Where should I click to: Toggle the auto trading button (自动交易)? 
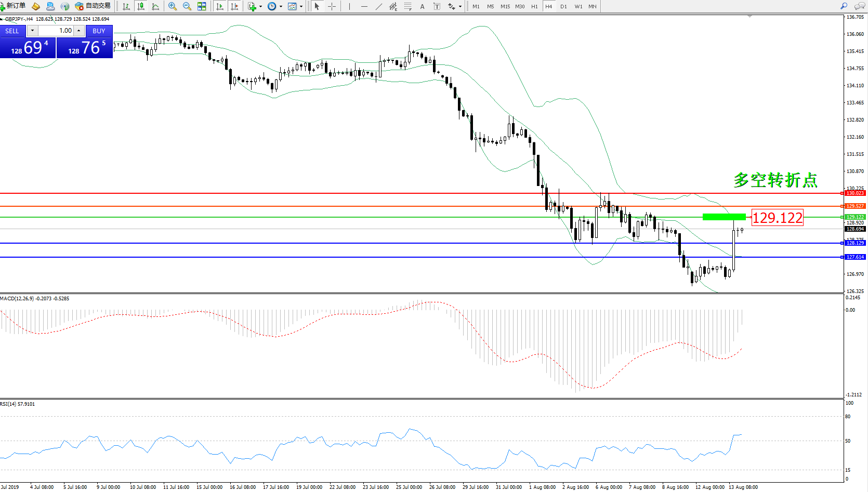tap(93, 6)
